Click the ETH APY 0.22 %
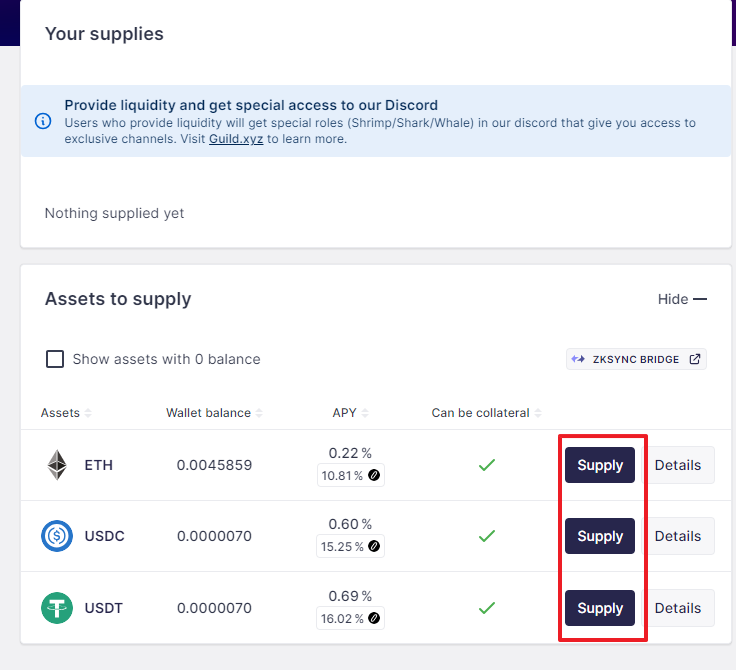Image resolution: width=736 pixels, height=670 pixels. (350, 453)
